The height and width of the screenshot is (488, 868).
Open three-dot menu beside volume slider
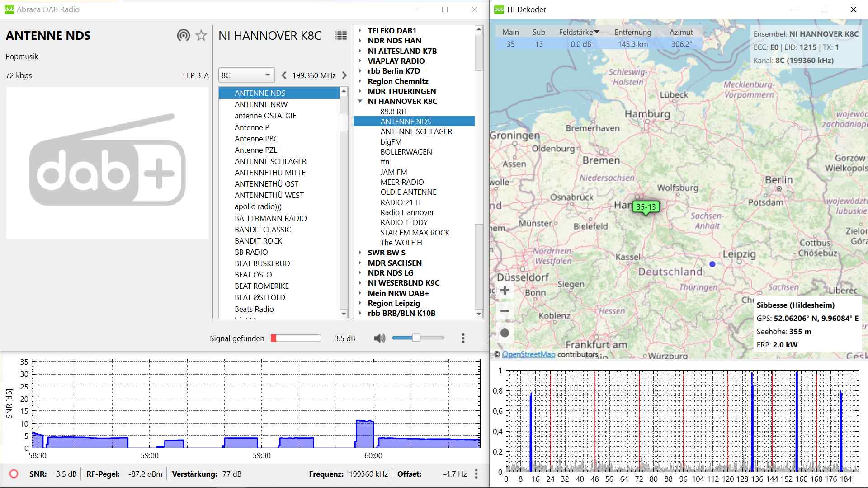click(463, 338)
